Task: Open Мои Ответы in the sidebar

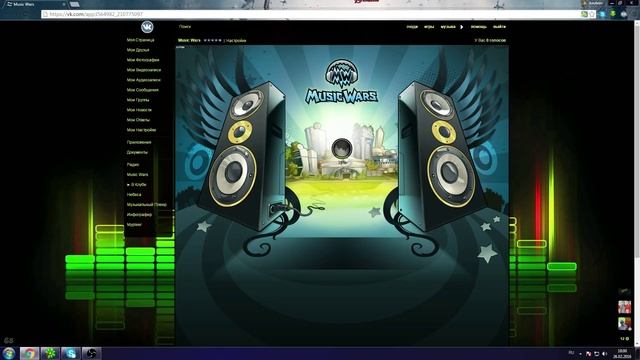Action: (138, 120)
